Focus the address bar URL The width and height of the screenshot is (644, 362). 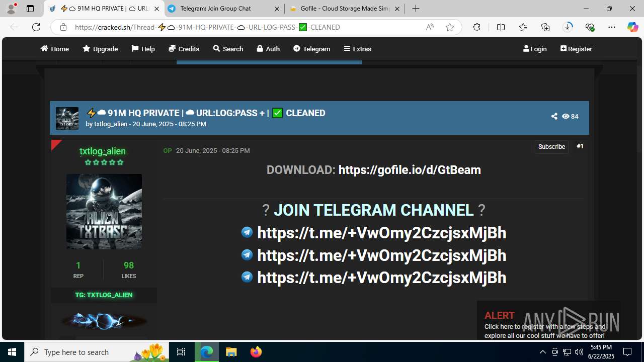tap(207, 27)
